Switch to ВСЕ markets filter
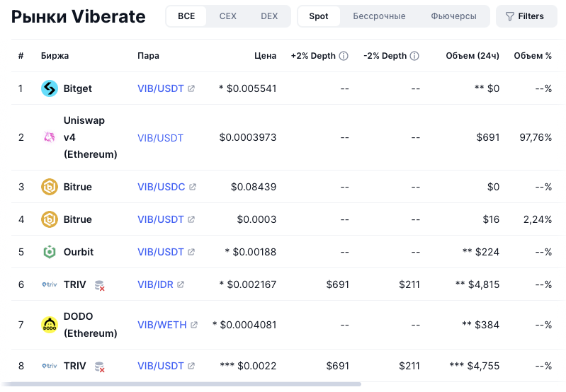 (x=186, y=16)
